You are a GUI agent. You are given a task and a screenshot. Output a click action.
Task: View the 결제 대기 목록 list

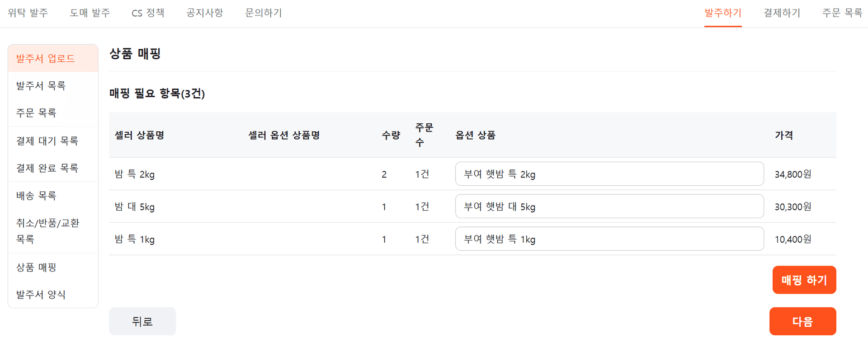pos(47,141)
